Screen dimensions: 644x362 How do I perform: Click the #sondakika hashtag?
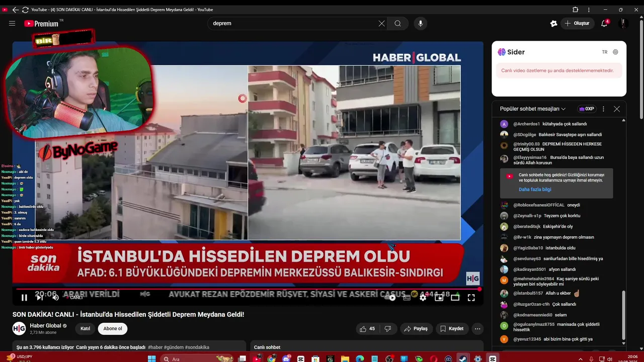coord(197,347)
